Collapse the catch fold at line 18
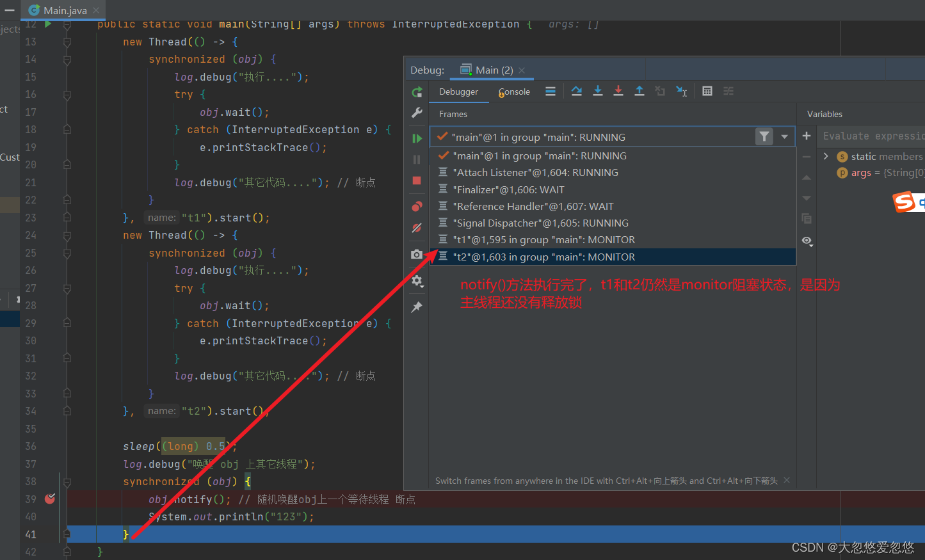This screenshot has height=560, width=925. point(67,130)
